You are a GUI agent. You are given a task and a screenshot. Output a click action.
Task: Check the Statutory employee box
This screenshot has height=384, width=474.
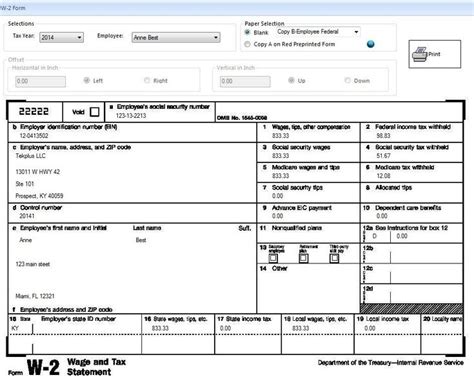click(273, 258)
